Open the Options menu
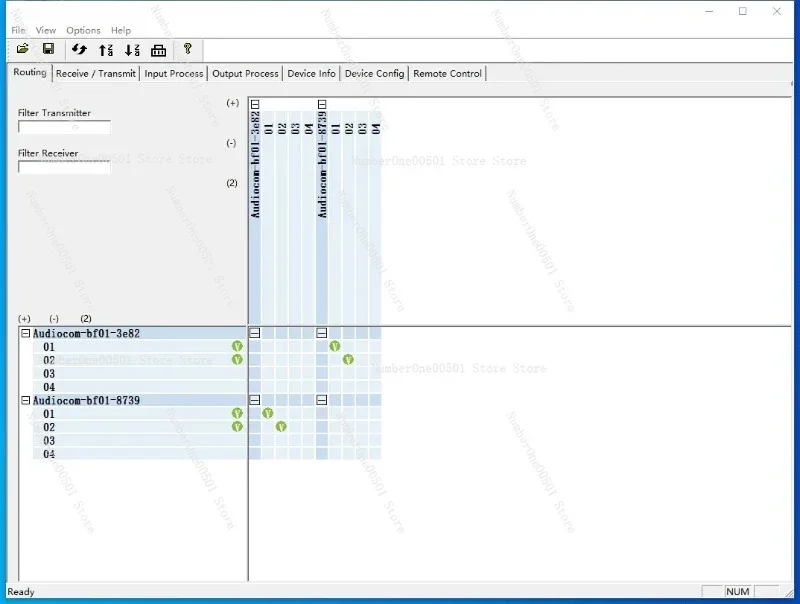This screenshot has width=800, height=604. click(x=83, y=31)
